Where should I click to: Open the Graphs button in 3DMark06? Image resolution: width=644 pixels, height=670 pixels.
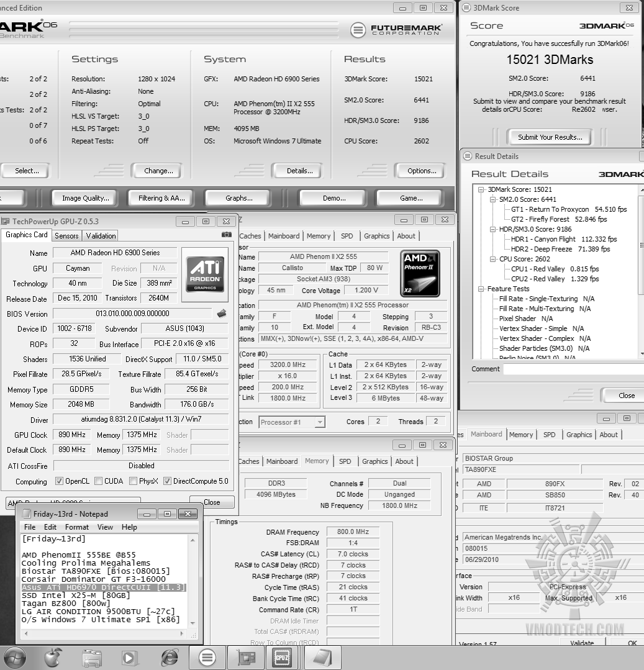(239, 198)
